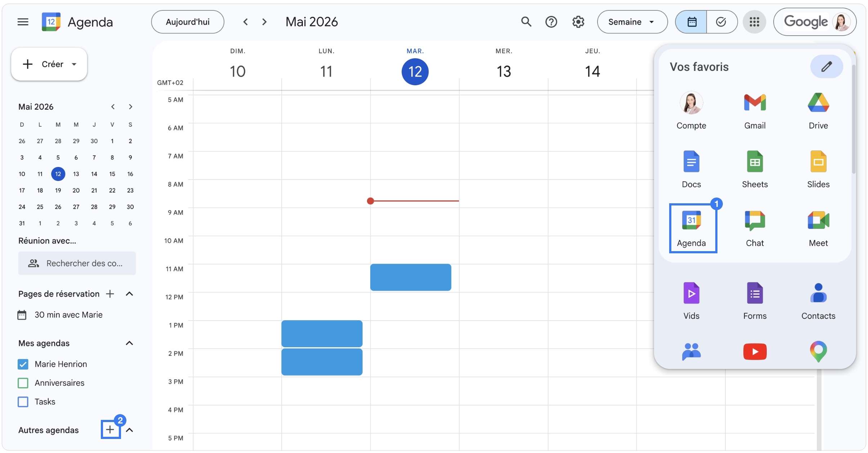Launch Chat from the apps panel
The width and height of the screenshot is (868, 453).
point(755,228)
